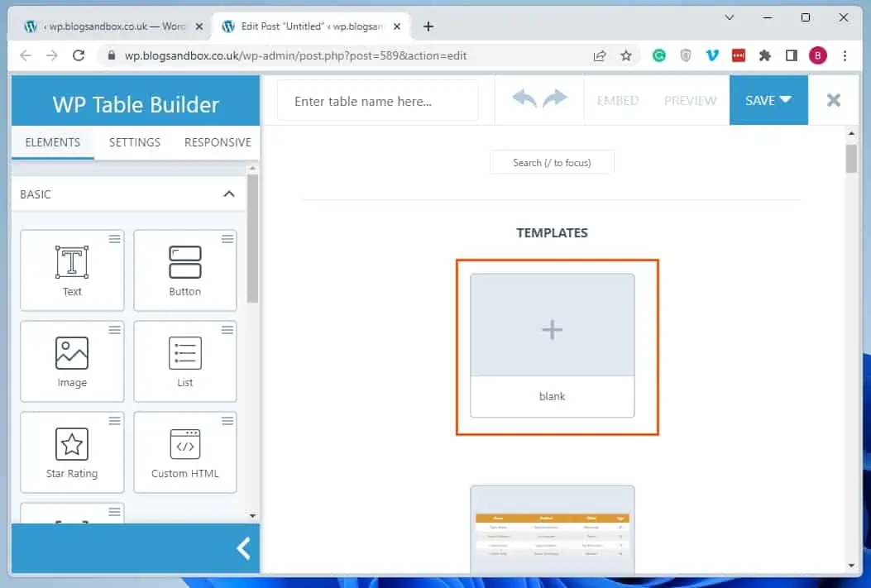Share this page from the address bar
Screen dimensions: 871x588
600,55
